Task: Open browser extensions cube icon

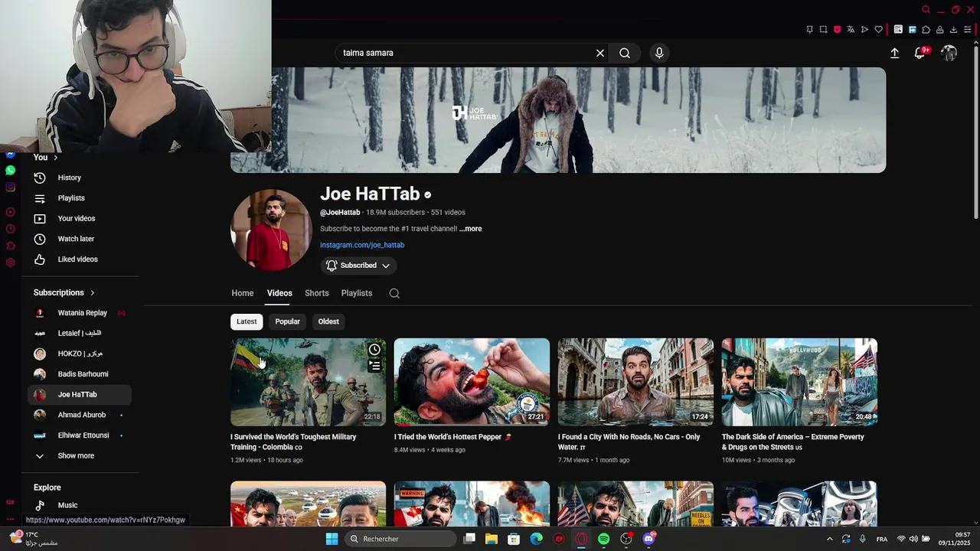Action: 926,30
